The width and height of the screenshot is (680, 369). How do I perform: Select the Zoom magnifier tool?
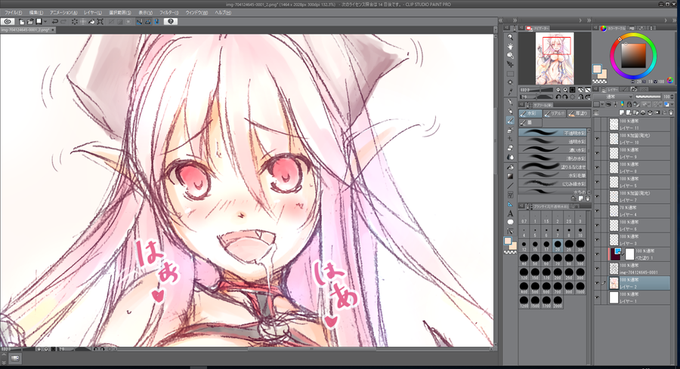point(510,37)
